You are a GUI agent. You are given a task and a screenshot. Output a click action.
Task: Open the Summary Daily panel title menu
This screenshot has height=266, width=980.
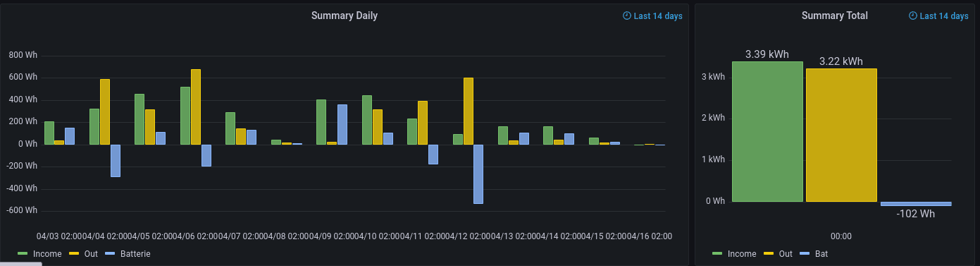(344, 16)
